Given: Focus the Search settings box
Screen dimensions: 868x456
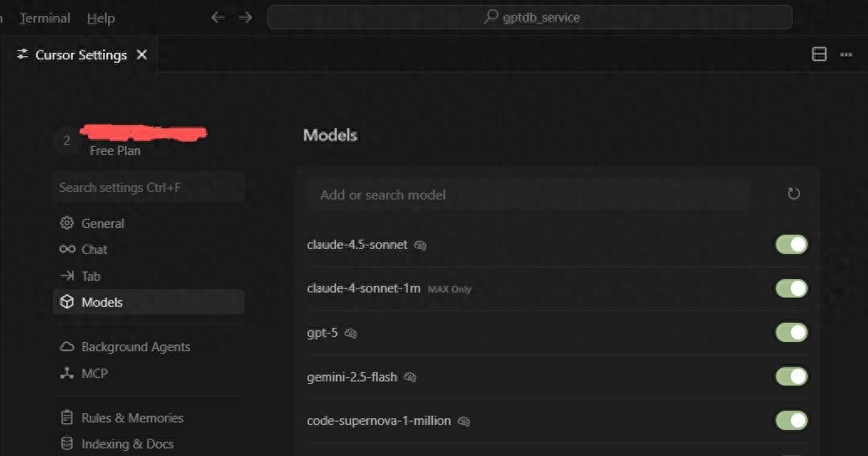Looking at the screenshot, I should click(x=147, y=188).
